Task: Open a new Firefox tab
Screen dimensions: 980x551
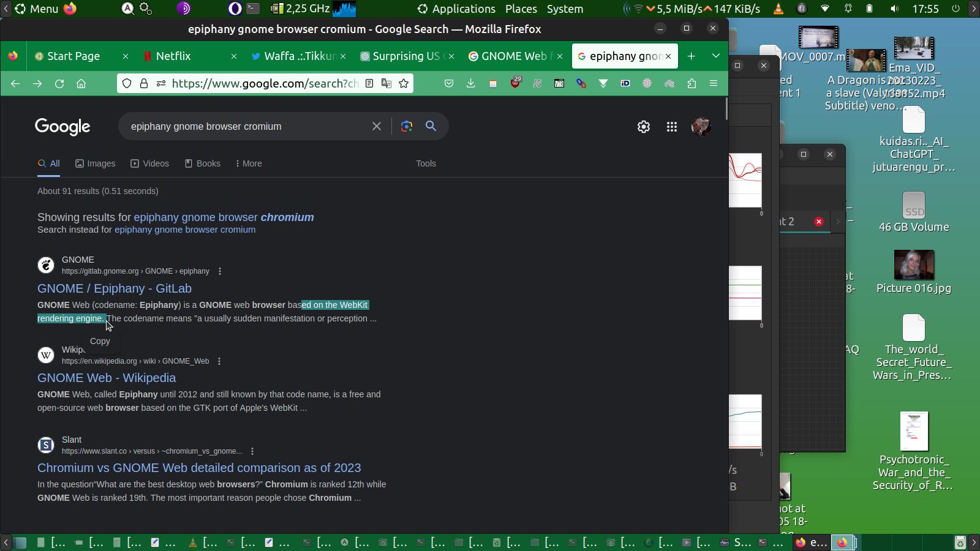Action: click(x=691, y=56)
